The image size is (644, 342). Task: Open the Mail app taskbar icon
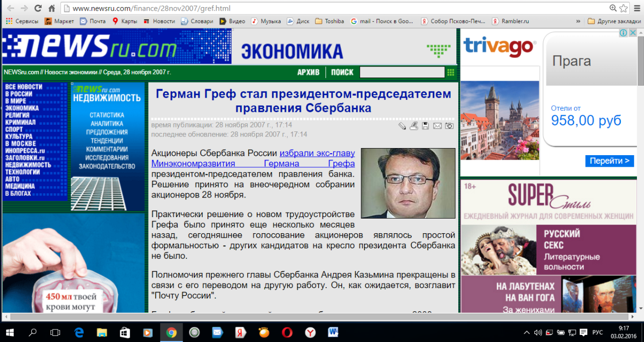[217, 332]
